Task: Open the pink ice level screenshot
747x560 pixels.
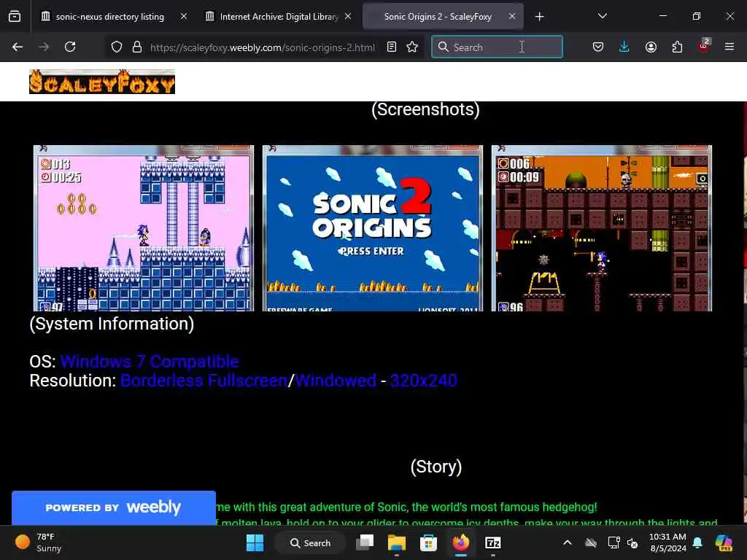Action: pyautogui.click(x=144, y=228)
